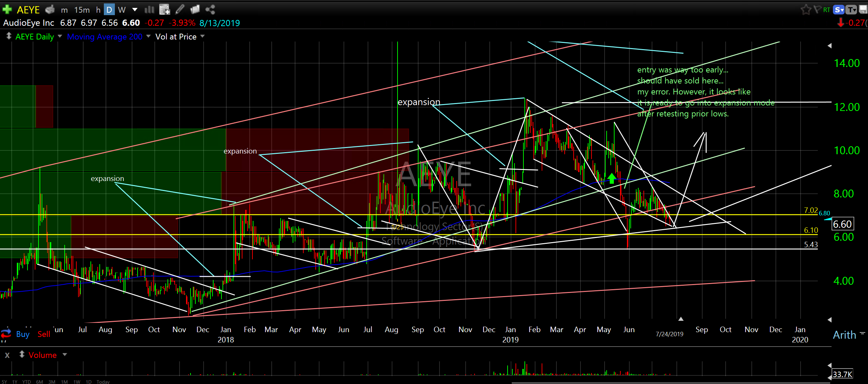Click the floppy disk save icon

863,10
